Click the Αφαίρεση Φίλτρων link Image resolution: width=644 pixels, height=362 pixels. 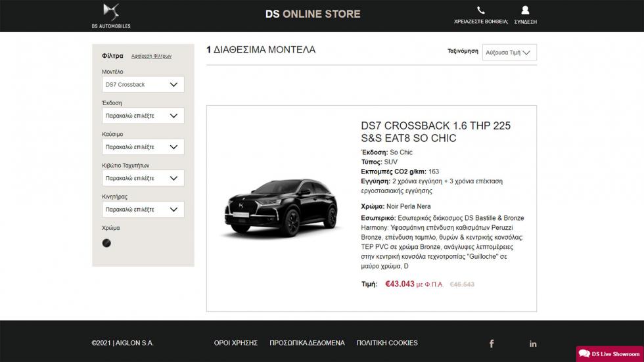pos(151,57)
